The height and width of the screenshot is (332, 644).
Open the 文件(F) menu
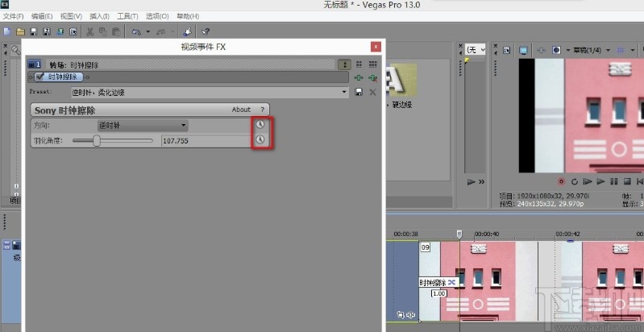(14, 16)
